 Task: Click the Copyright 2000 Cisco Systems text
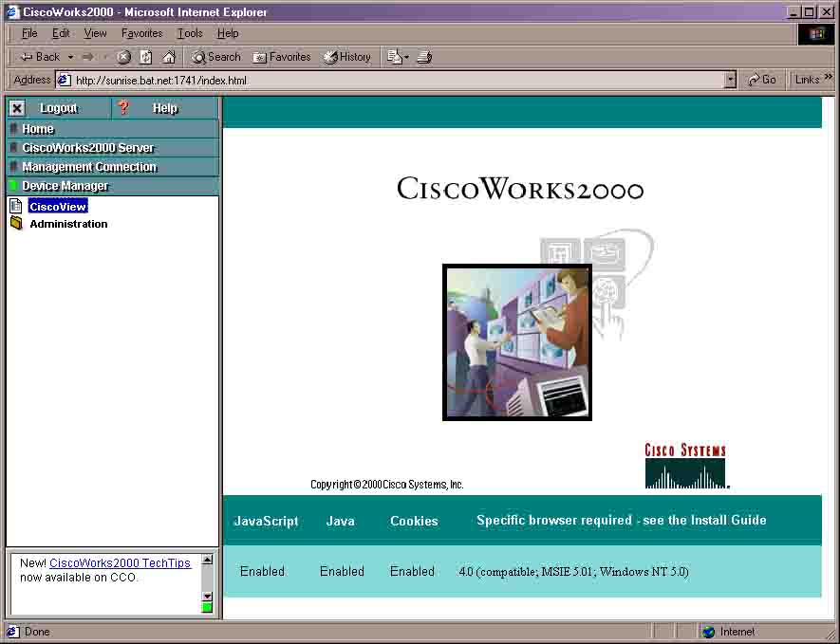387,485
